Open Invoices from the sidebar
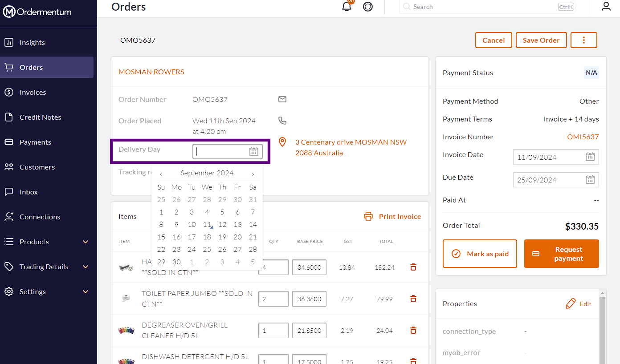The image size is (620, 364). pos(33,92)
